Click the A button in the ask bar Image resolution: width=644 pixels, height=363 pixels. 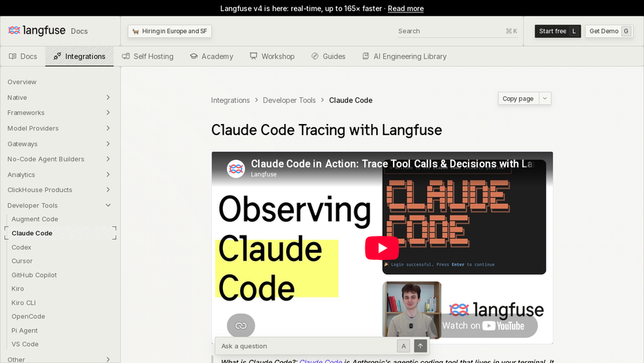coord(403,346)
